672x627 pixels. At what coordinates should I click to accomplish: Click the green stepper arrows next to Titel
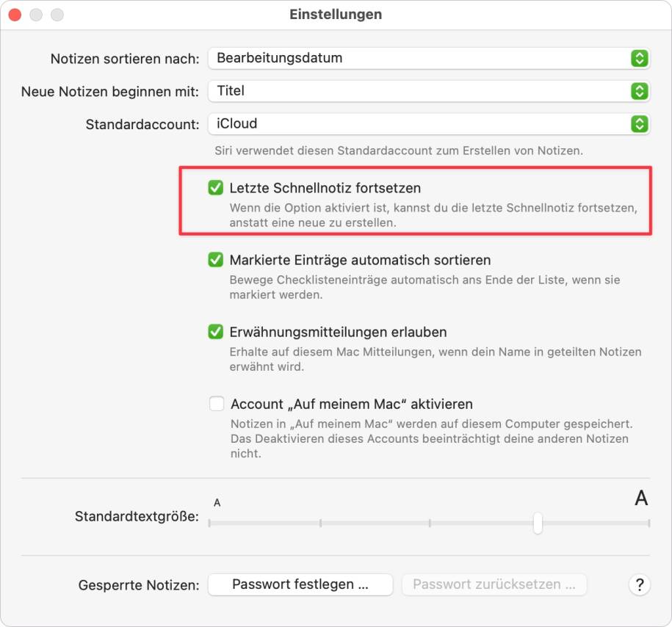pyautogui.click(x=639, y=91)
